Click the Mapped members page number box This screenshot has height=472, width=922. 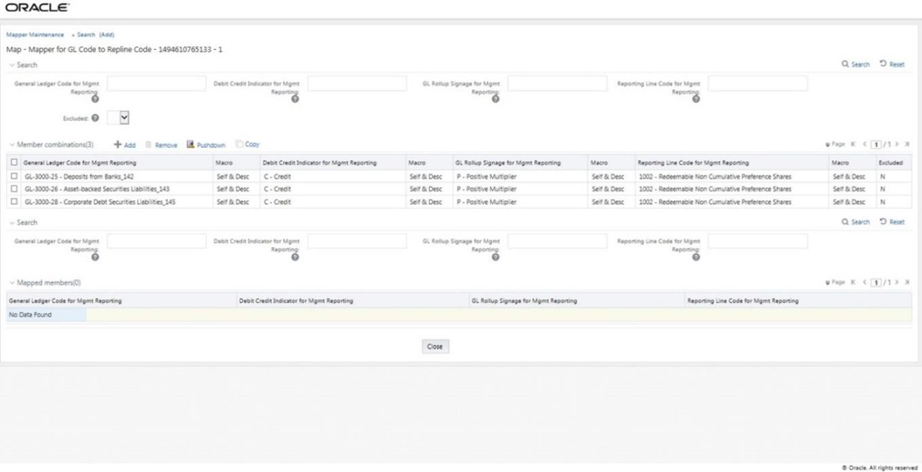pos(876,283)
